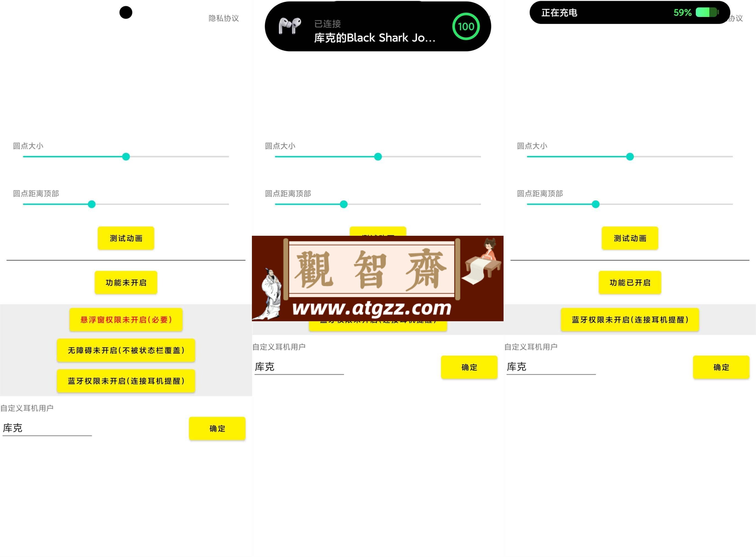756x557 pixels.
Task: Tap the black dot island in left screen
Action: coord(126,12)
